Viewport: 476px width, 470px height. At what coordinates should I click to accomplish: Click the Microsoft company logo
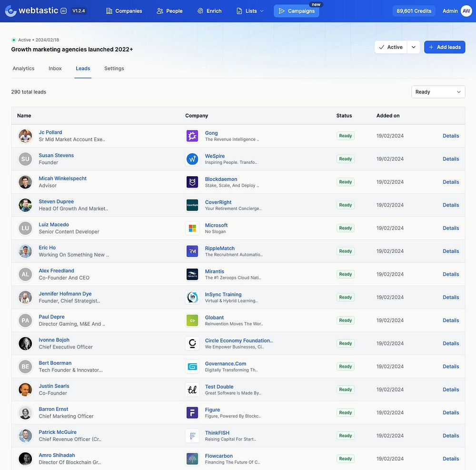(x=192, y=228)
